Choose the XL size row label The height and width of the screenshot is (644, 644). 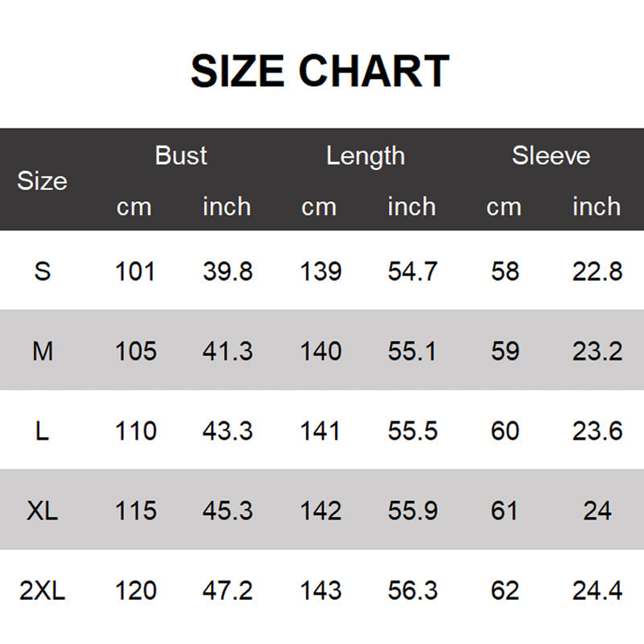[42, 510]
